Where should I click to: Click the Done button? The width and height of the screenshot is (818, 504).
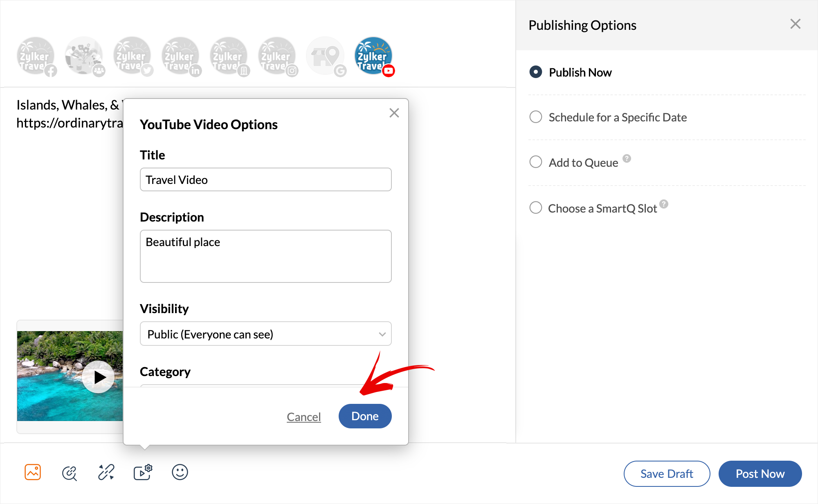[365, 416]
